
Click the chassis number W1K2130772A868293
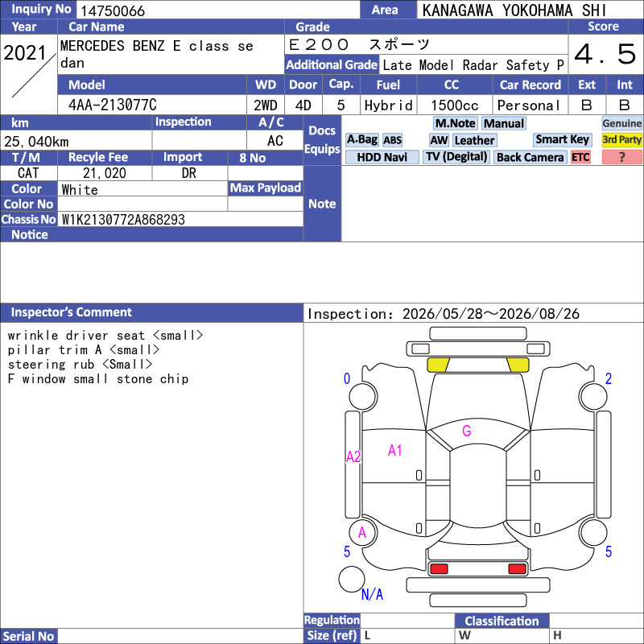(123, 219)
